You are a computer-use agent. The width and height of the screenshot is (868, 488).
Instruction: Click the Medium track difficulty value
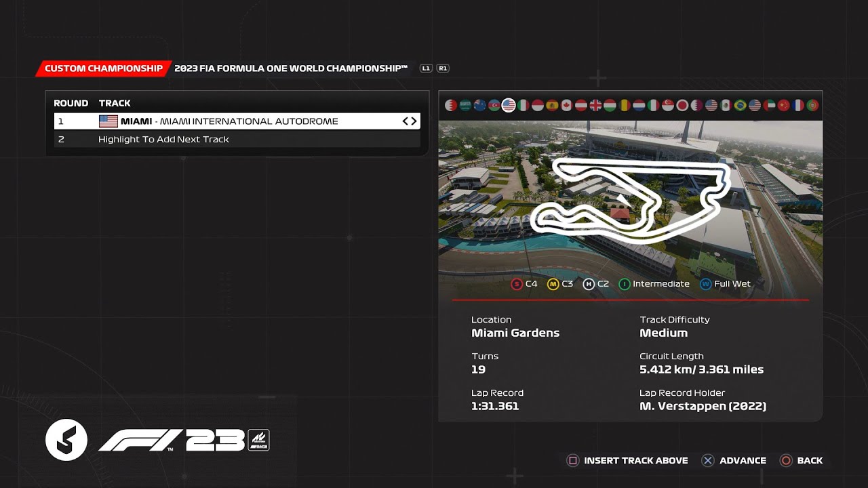pos(663,333)
